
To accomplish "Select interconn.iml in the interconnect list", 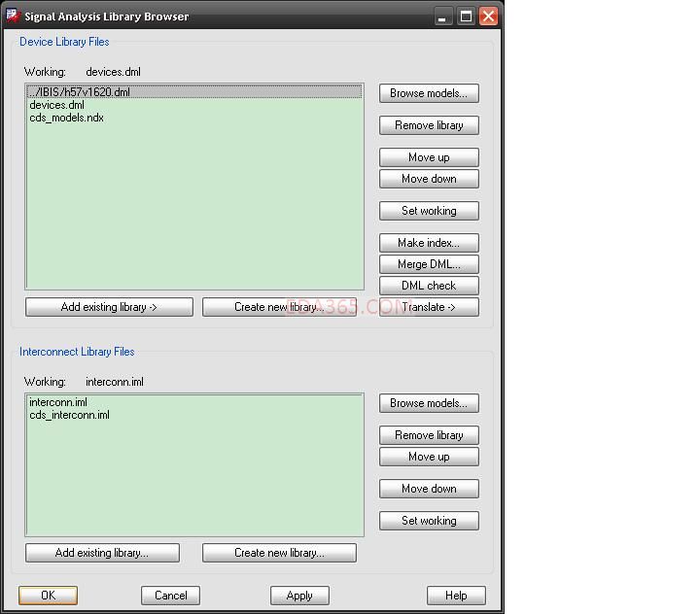I will click(194, 402).
